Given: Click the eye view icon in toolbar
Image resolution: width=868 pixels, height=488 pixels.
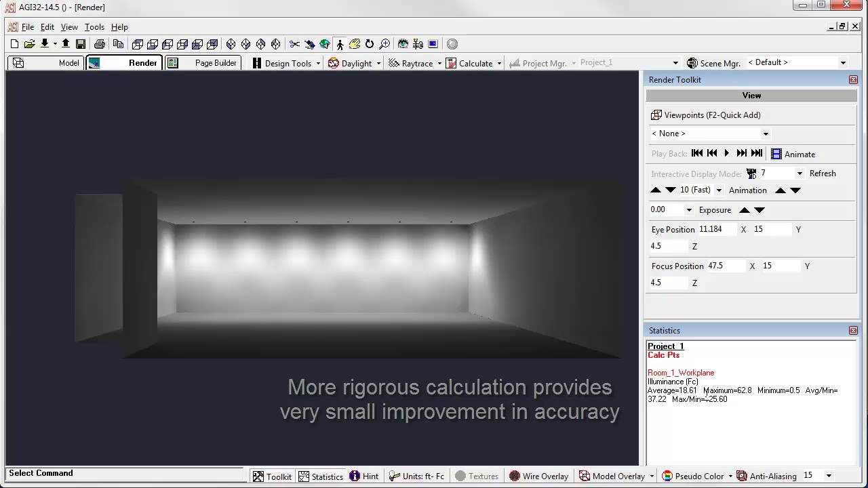Looking at the screenshot, I should tap(403, 44).
